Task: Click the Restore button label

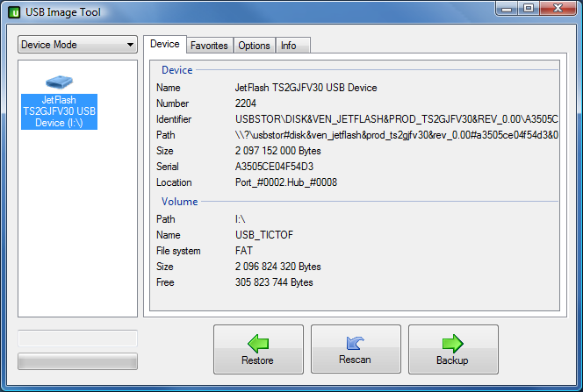Action: [257, 360]
